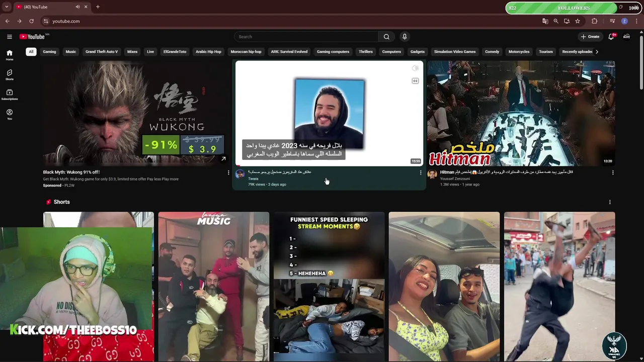
Task: Open the browser extensions puzzle icon
Action: [595, 21]
